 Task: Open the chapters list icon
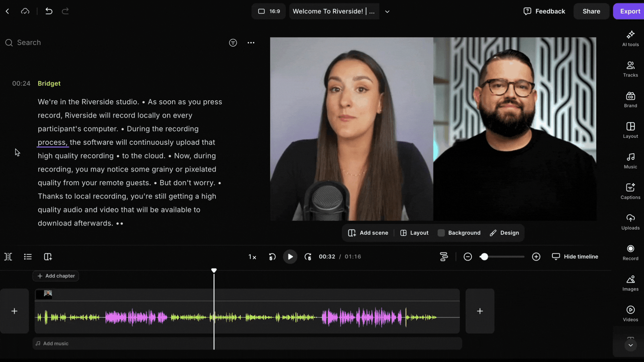tap(28, 257)
